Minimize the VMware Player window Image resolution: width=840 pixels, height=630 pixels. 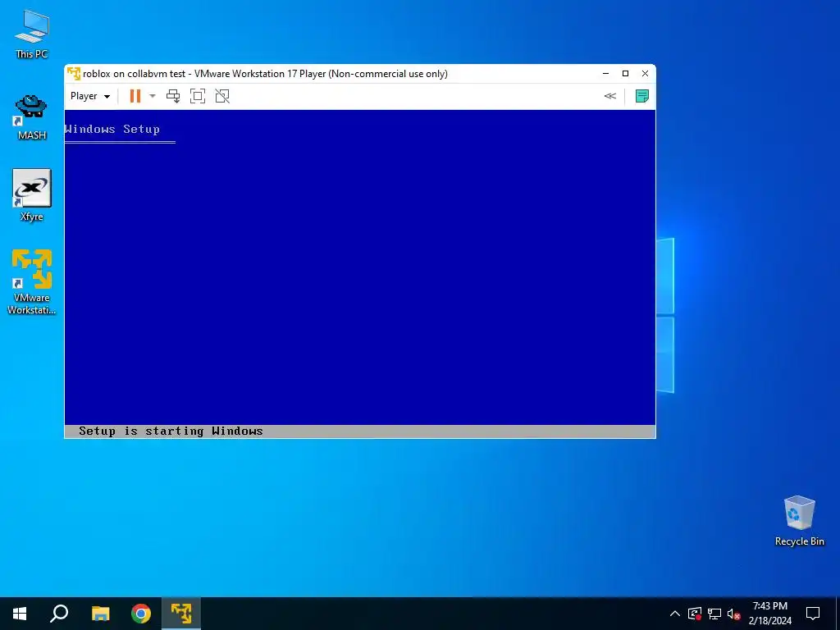tap(606, 73)
